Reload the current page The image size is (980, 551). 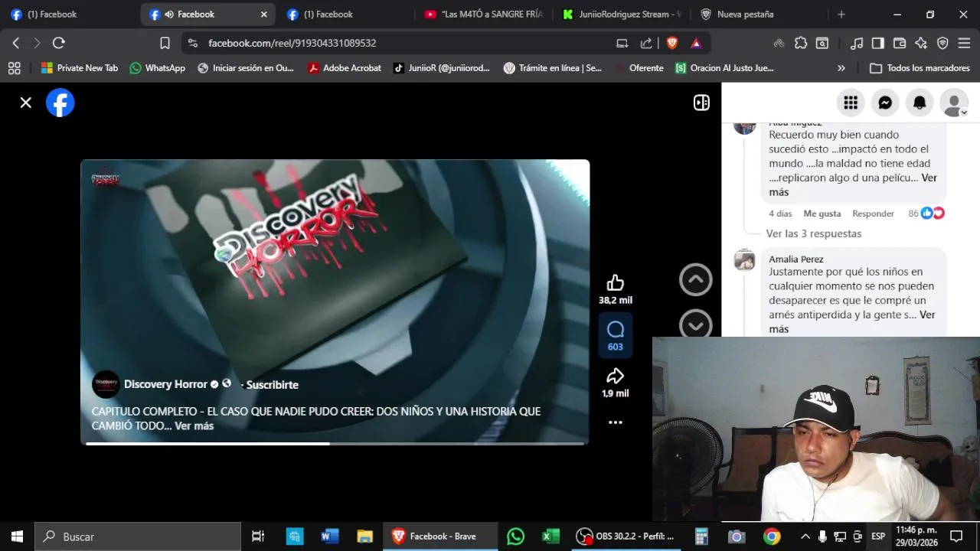(58, 43)
